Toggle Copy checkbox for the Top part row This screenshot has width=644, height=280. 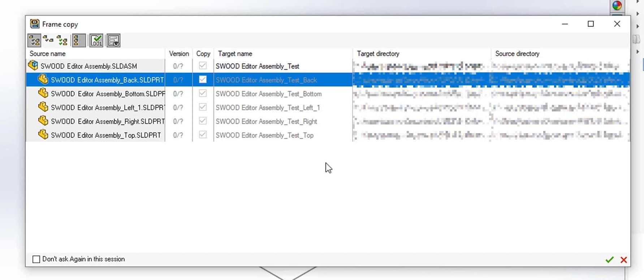(203, 135)
